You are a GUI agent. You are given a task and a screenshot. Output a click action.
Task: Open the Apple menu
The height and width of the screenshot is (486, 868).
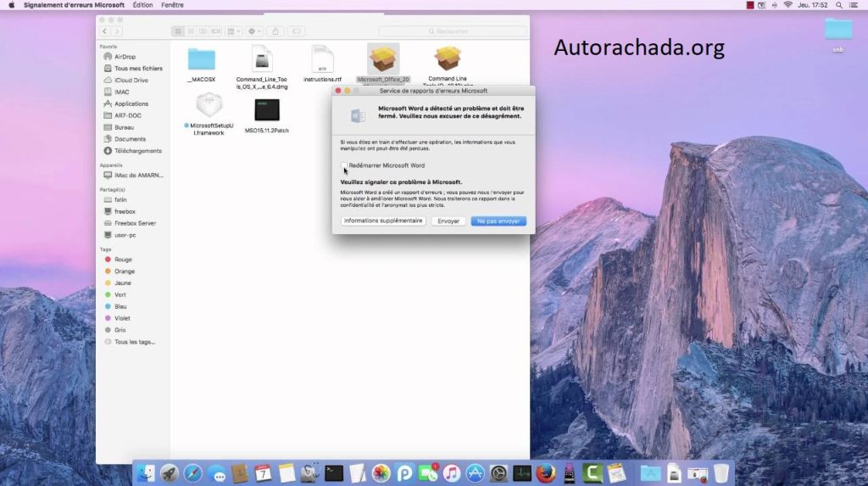coord(11,5)
